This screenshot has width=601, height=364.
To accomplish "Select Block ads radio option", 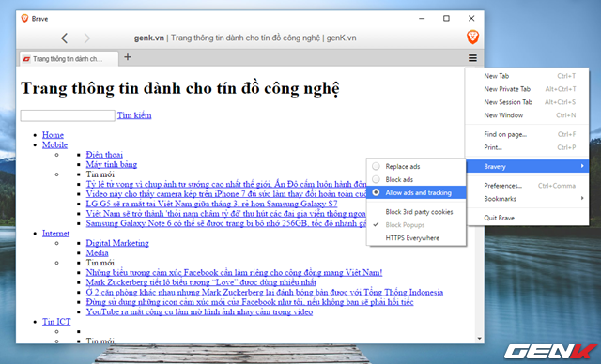I will (x=416, y=179).
